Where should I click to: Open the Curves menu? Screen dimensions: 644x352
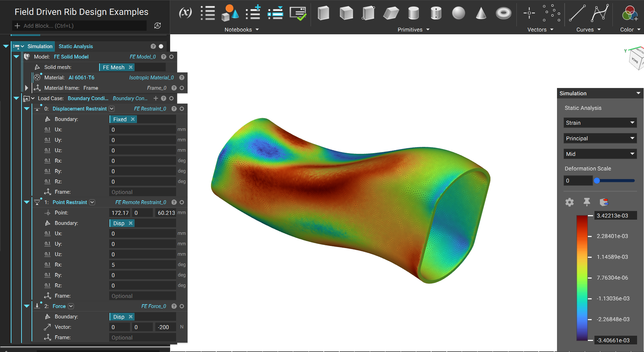pyautogui.click(x=588, y=30)
